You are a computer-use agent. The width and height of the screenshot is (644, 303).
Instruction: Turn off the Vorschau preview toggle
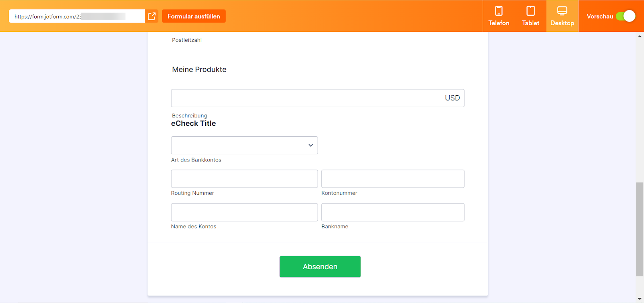tap(625, 16)
